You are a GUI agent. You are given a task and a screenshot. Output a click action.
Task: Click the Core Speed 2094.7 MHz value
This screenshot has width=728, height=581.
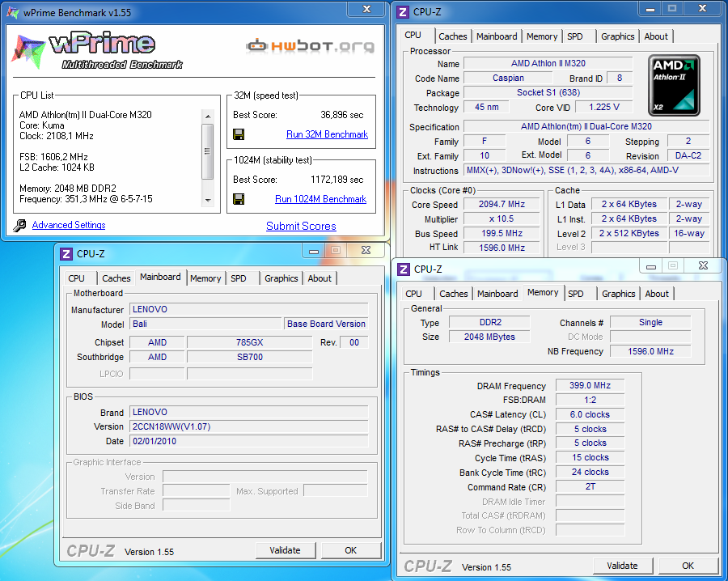pyautogui.click(x=502, y=205)
